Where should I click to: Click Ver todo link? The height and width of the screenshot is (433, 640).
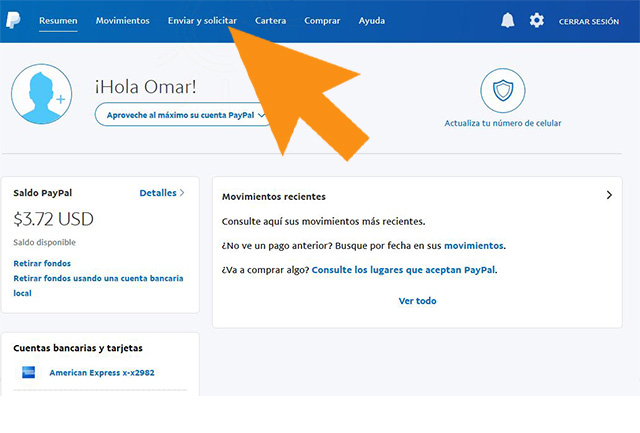(x=417, y=301)
